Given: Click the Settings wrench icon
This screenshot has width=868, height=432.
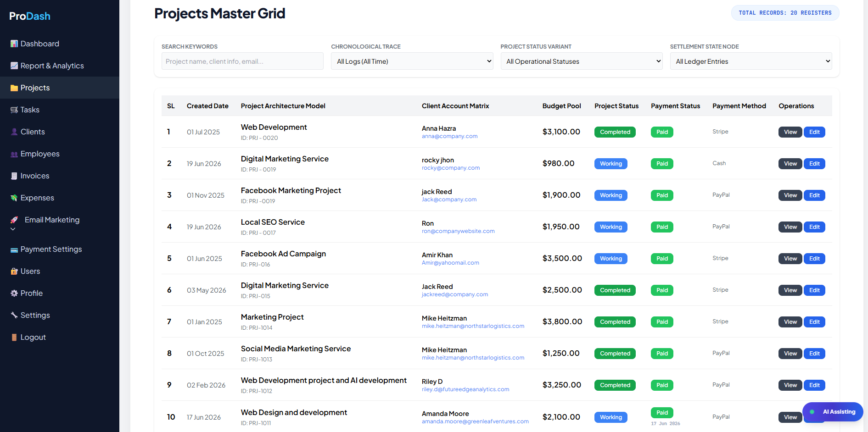Looking at the screenshot, I should click(14, 315).
